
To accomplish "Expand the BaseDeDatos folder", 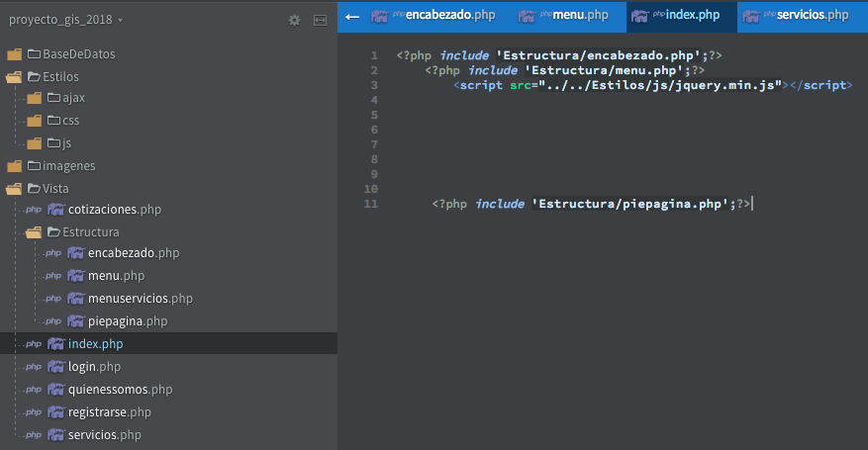I will 78,54.
